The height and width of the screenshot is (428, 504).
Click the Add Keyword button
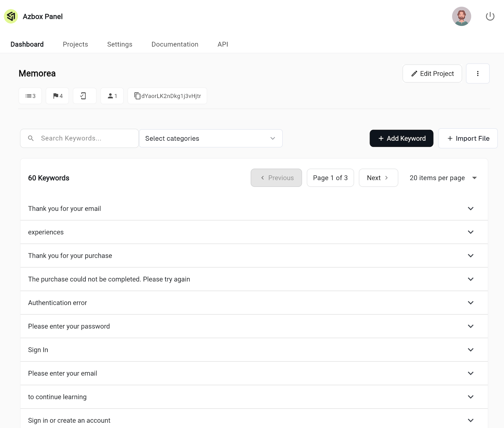[401, 138]
